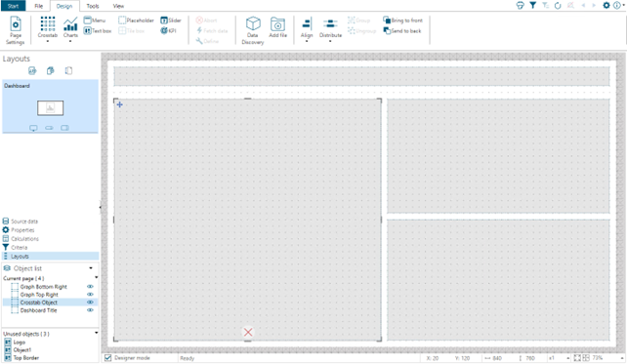Screen dimensions: 627x364
Task: Open the Crosstab dropdown arrow
Action: click(48, 41)
